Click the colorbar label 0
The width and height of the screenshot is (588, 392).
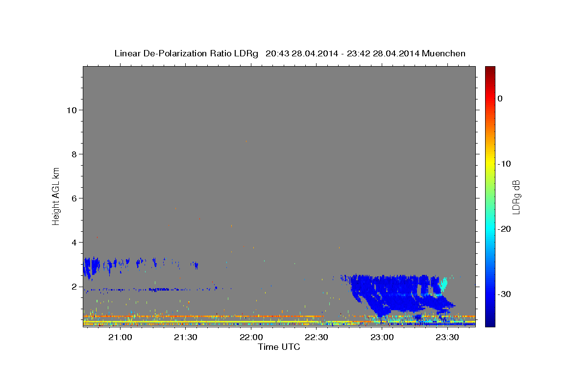click(500, 98)
